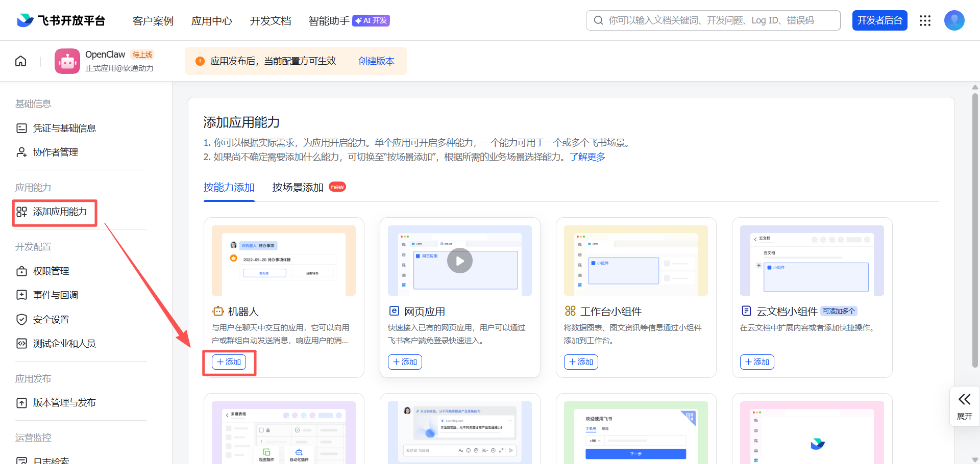
Task: Open 客户案例 menu
Action: click(x=153, y=20)
